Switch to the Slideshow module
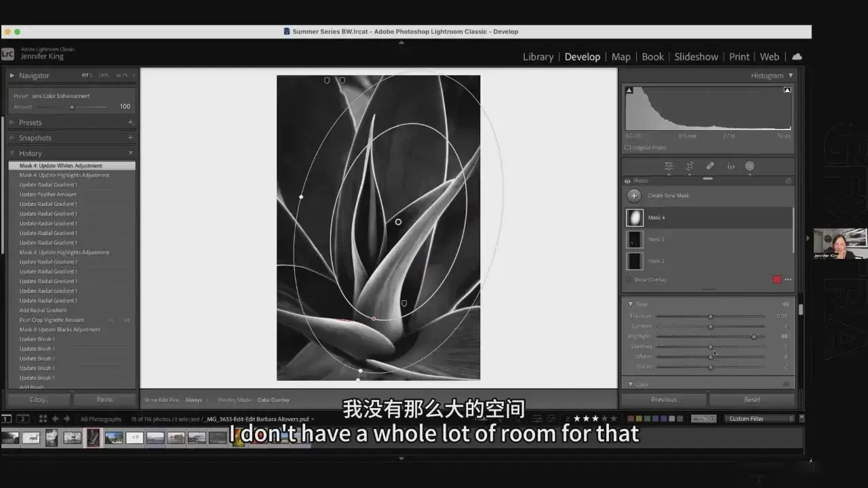This screenshot has height=488, width=868. 696,57
